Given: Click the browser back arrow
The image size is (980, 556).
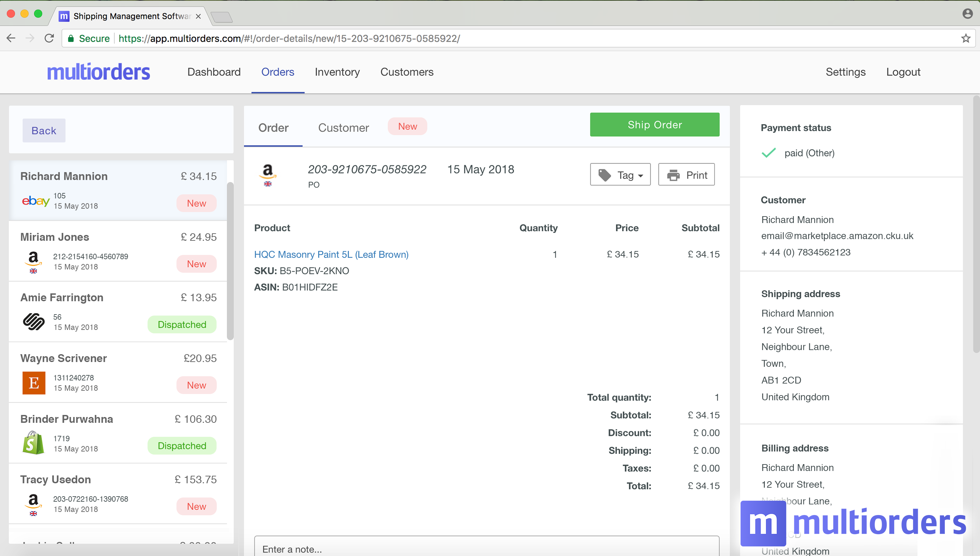Looking at the screenshot, I should [x=11, y=38].
